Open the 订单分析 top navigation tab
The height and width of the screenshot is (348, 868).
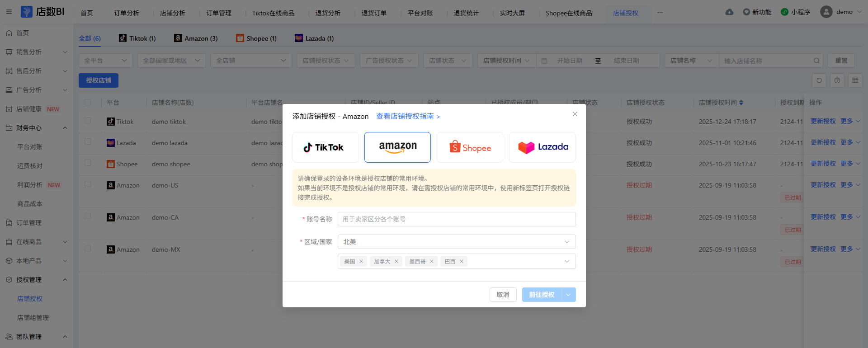127,13
